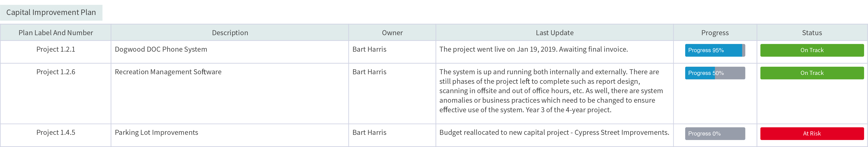The image size is (868, 147).
Task: Adjust the Progress 0% bar
Action: pos(715,133)
